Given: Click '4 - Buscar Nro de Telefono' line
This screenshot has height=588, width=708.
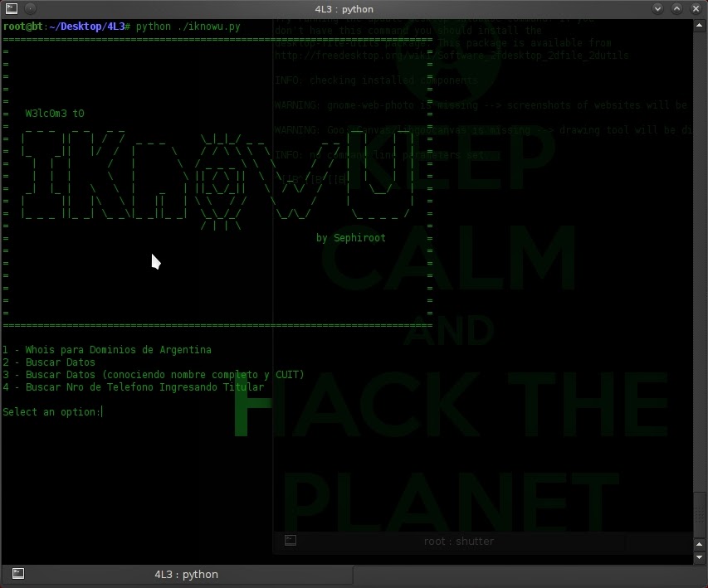Looking at the screenshot, I should [133, 387].
